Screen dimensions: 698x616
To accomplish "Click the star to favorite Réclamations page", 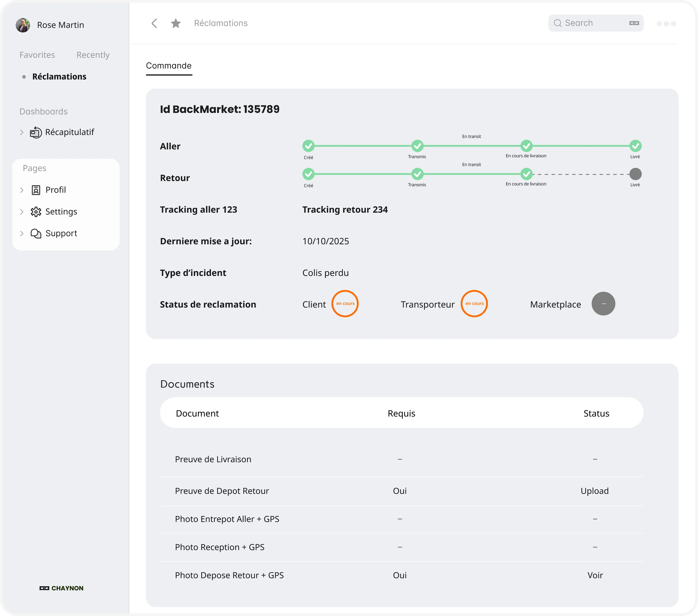I will click(176, 23).
